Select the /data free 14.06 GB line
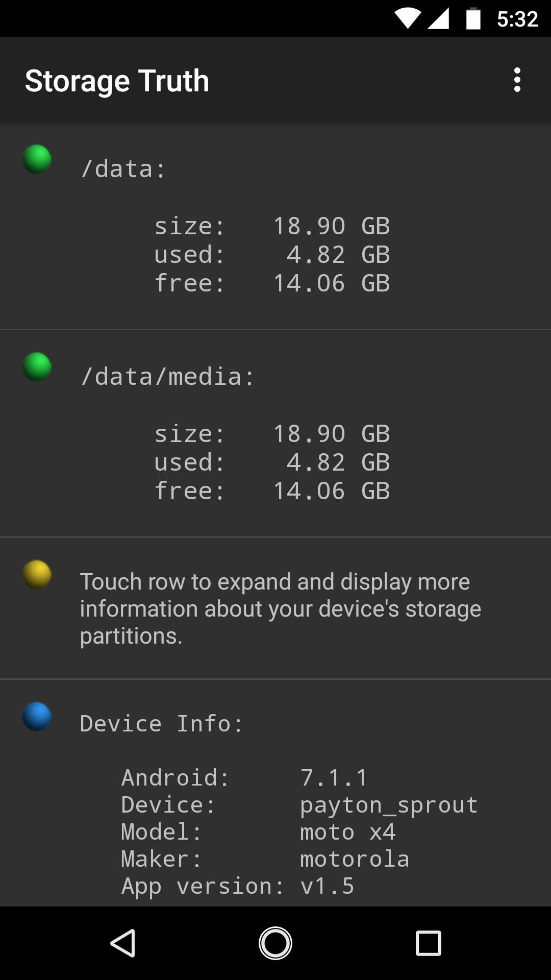Viewport: 551px width, 980px height. pyautogui.click(x=272, y=283)
